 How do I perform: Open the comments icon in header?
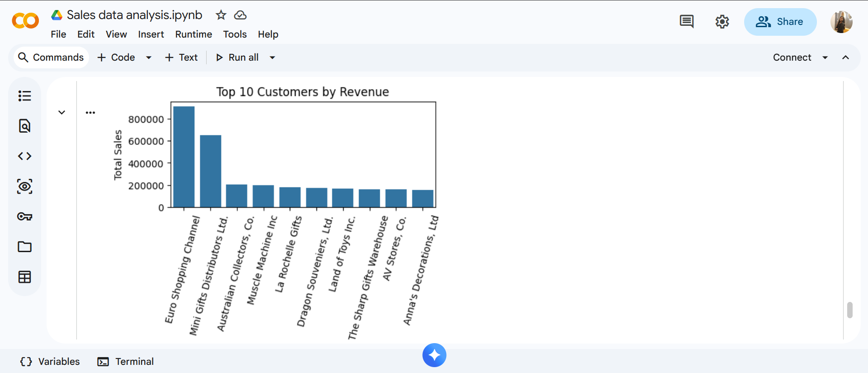(686, 21)
